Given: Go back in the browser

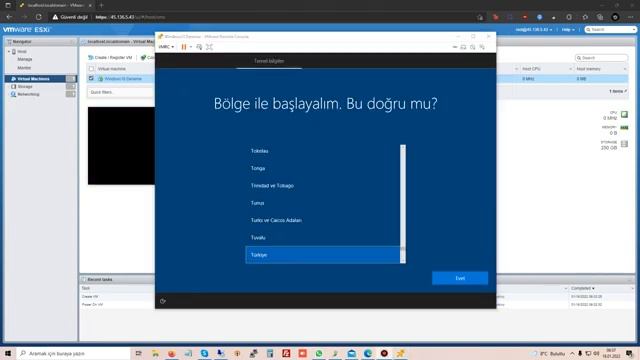Looking at the screenshot, I should 9,17.
